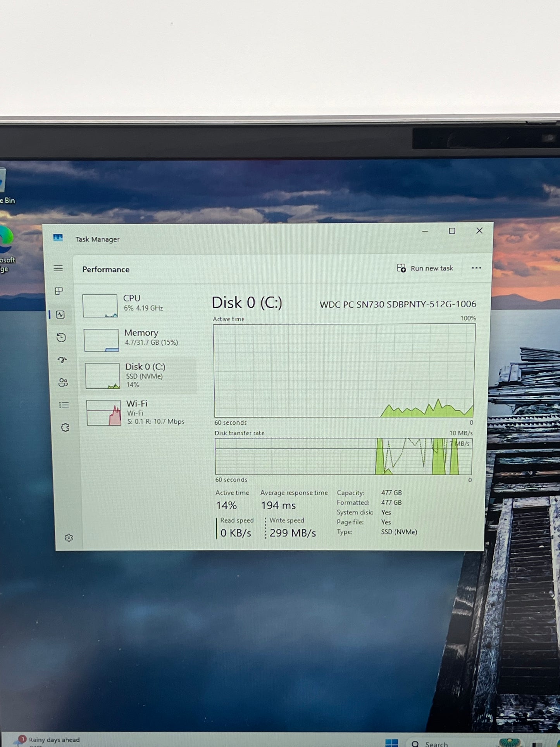Open the three-dot more options menu

pyautogui.click(x=476, y=268)
